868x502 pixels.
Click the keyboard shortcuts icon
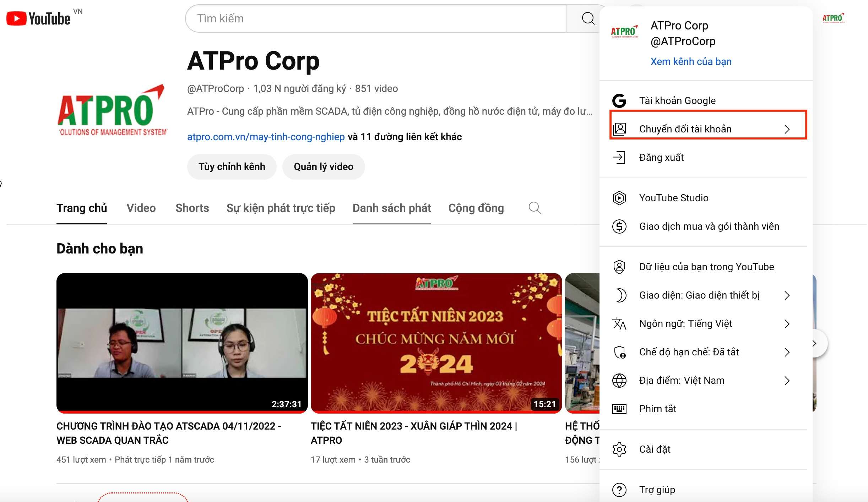619,409
